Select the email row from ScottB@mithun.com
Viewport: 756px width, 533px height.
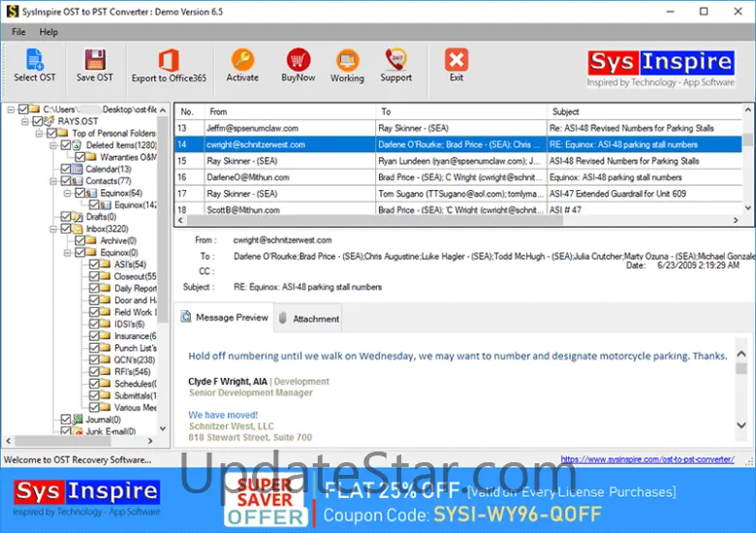[x=244, y=210]
